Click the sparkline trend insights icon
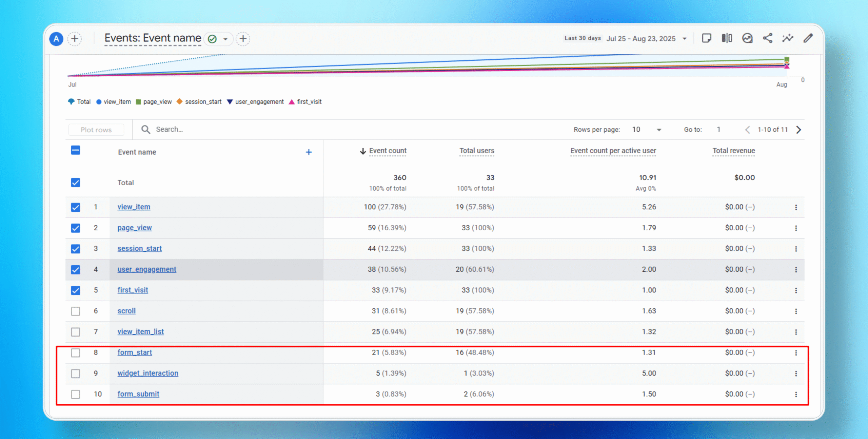868x439 pixels. (x=788, y=38)
